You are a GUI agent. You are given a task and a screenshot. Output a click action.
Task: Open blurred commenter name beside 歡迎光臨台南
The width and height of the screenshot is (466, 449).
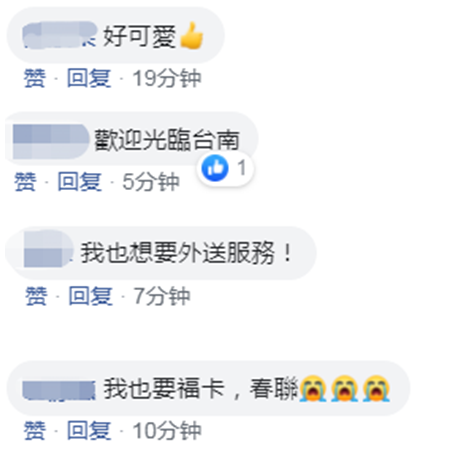pyautogui.click(x=51, y=141)
